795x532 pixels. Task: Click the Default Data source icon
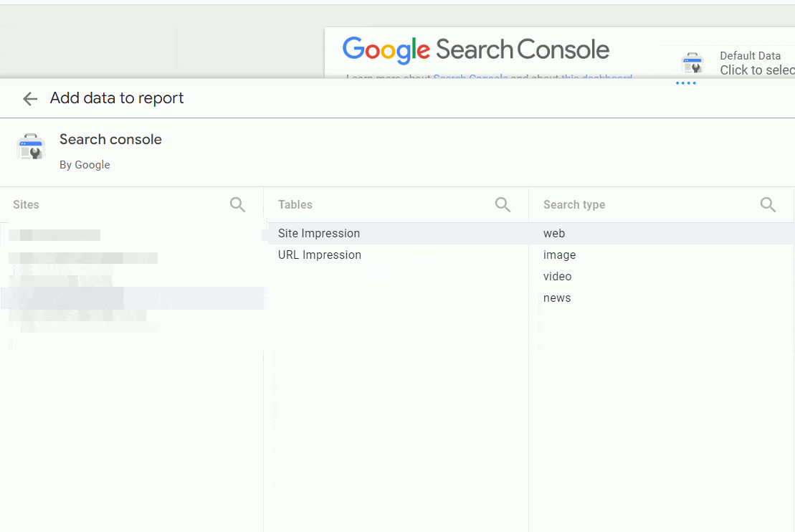tap(692, 64)
